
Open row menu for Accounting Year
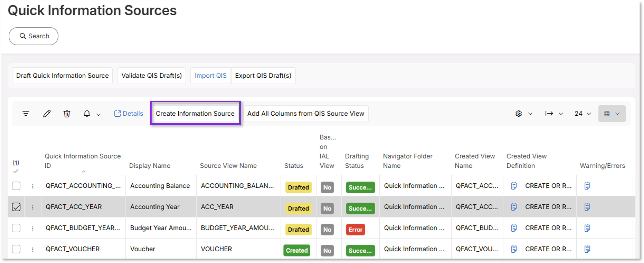point(33,207)
